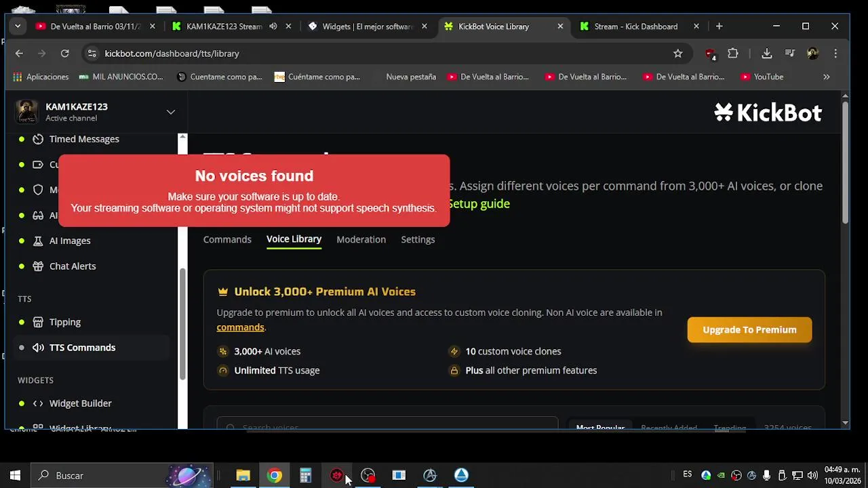
Task: Open the YouTube bookmark
Action: [762, 77]
